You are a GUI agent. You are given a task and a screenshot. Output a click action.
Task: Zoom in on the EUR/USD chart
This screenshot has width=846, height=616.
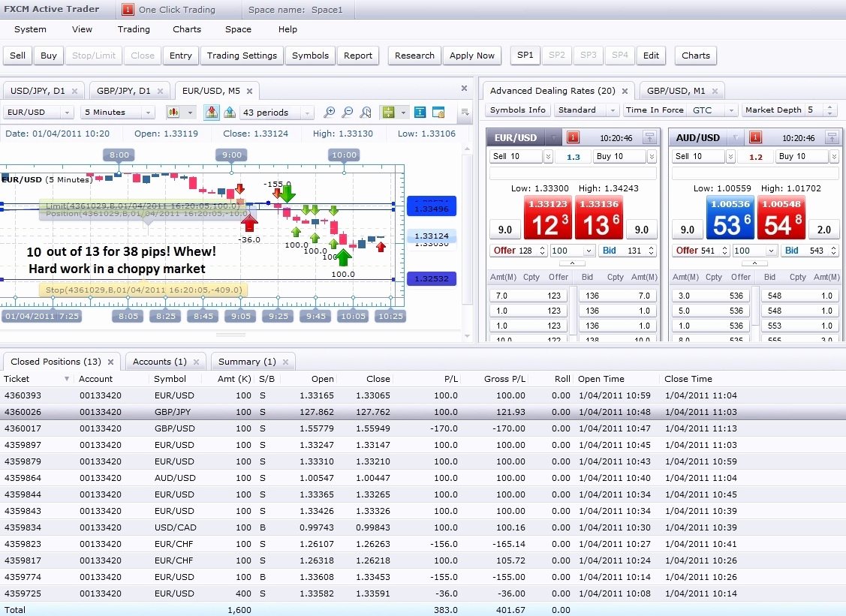(x=329, y=113)
